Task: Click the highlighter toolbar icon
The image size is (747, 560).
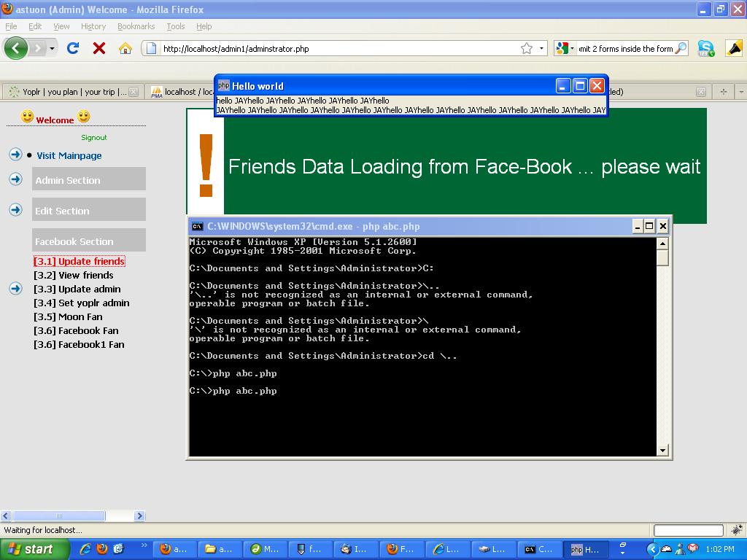Action: [734, 49]
